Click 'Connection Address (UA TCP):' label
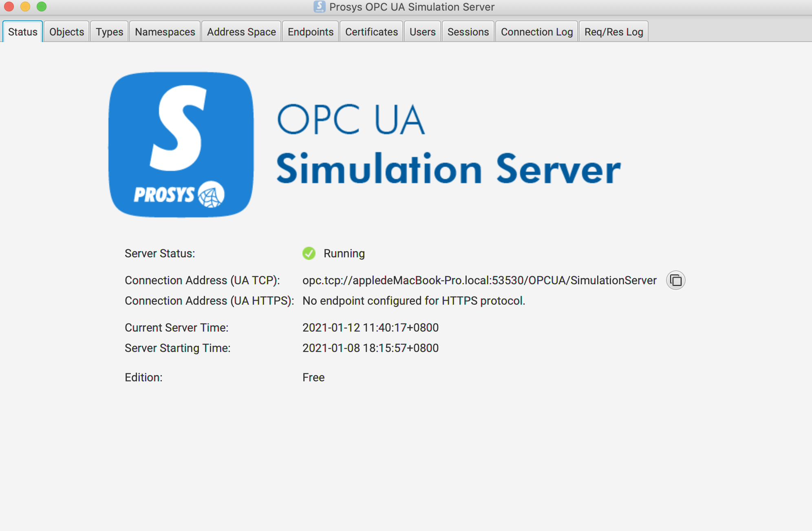 (x=202, y=281)
